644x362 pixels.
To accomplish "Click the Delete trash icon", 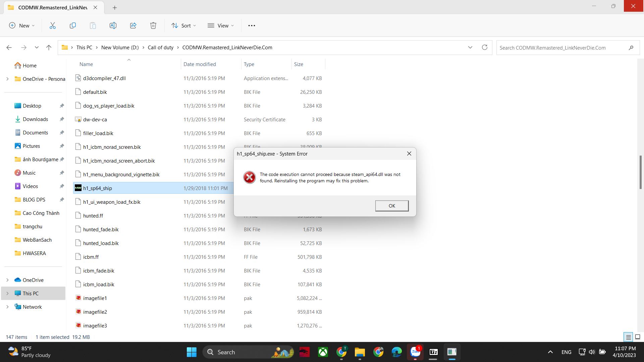I will click(153, 25).
